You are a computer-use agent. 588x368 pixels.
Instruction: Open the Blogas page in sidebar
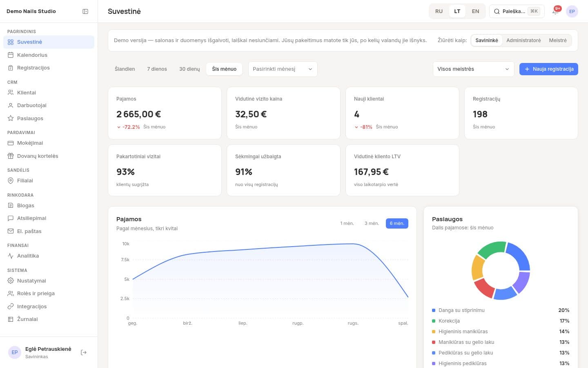click(x=49, y=205)
